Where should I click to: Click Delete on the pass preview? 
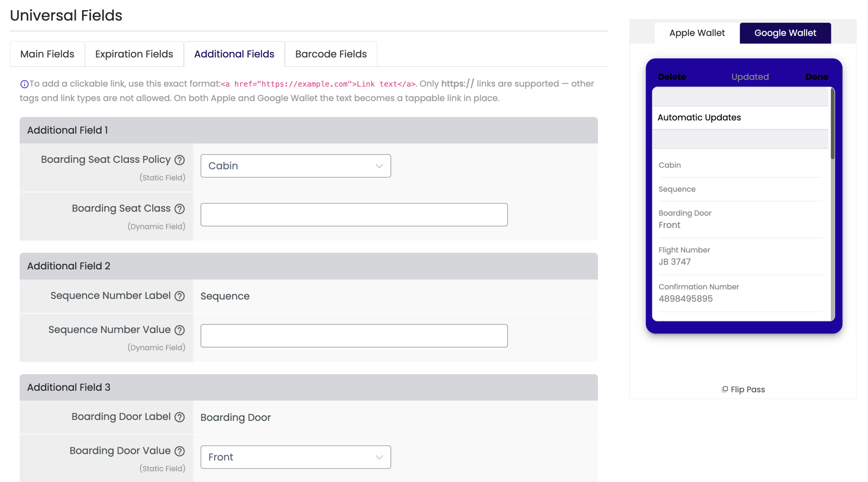(672, 77)
